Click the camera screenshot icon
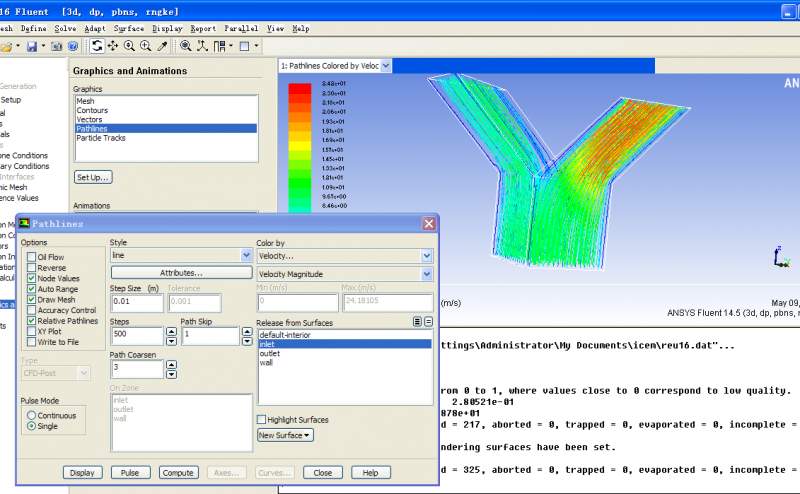Image resolution: width=800 pixels, height=494 pixels. point(56,47)
